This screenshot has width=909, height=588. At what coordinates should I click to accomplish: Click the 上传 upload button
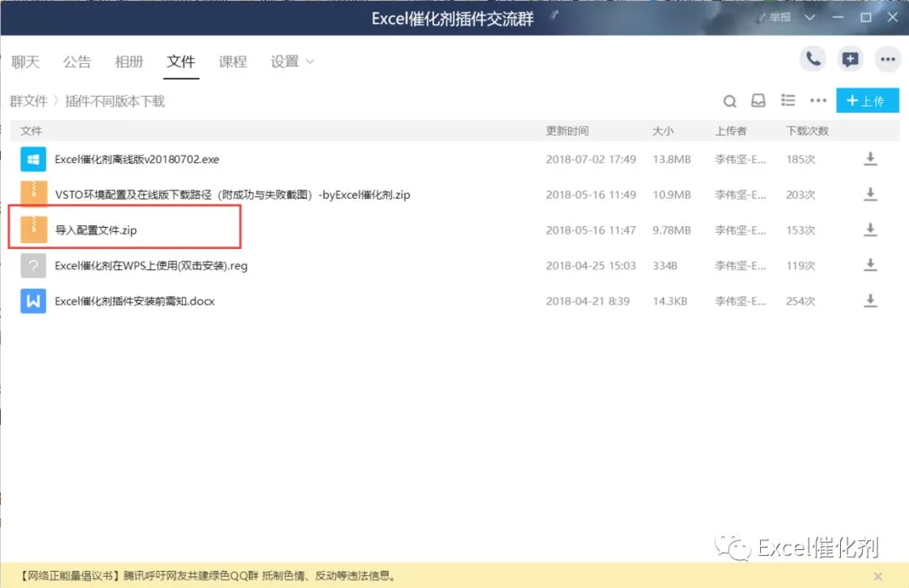(867, 101)
